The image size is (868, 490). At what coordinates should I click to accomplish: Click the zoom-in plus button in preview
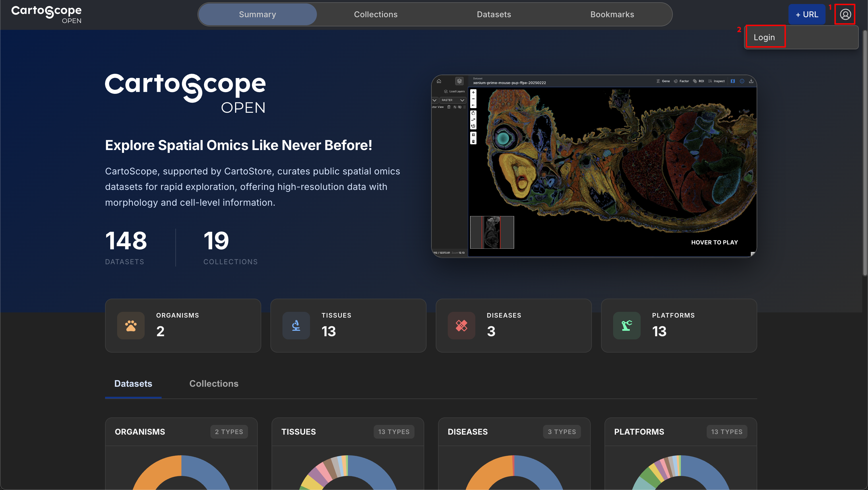[473, 92]
